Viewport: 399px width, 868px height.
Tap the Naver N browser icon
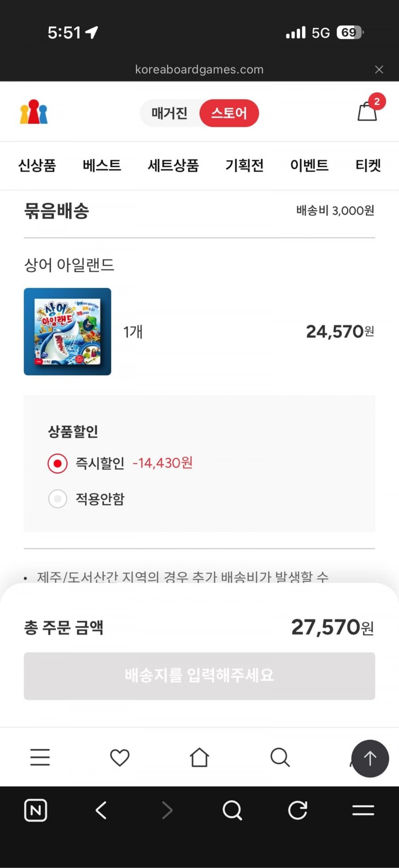(35, 811)
